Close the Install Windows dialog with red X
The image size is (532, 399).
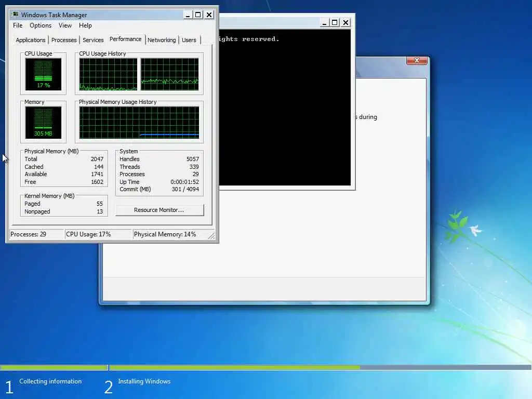[417, 60]
